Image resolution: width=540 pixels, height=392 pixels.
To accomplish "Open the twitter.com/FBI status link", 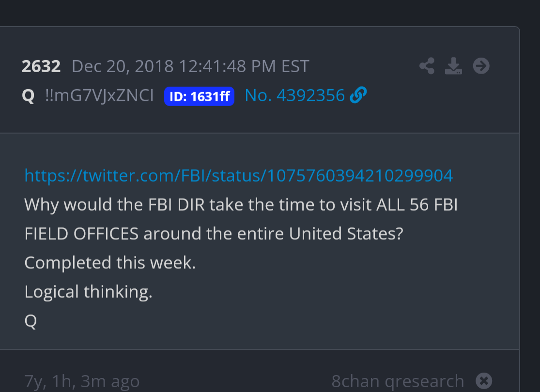I will pos(238,175).
